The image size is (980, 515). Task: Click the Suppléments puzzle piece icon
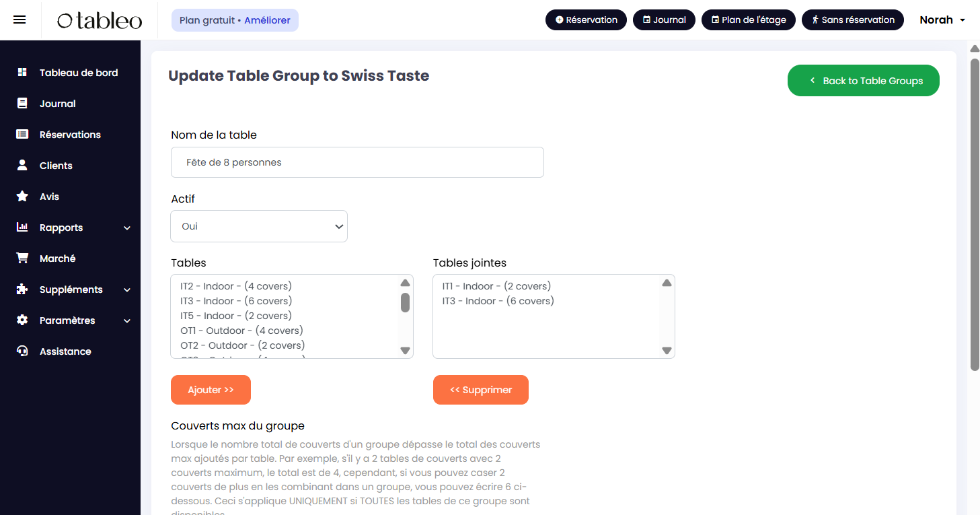pos(22,289)
